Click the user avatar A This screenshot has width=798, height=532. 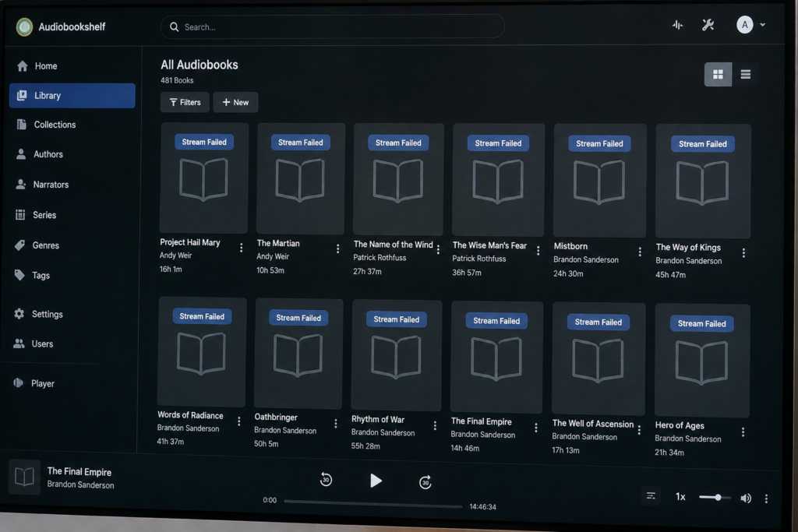744,24
